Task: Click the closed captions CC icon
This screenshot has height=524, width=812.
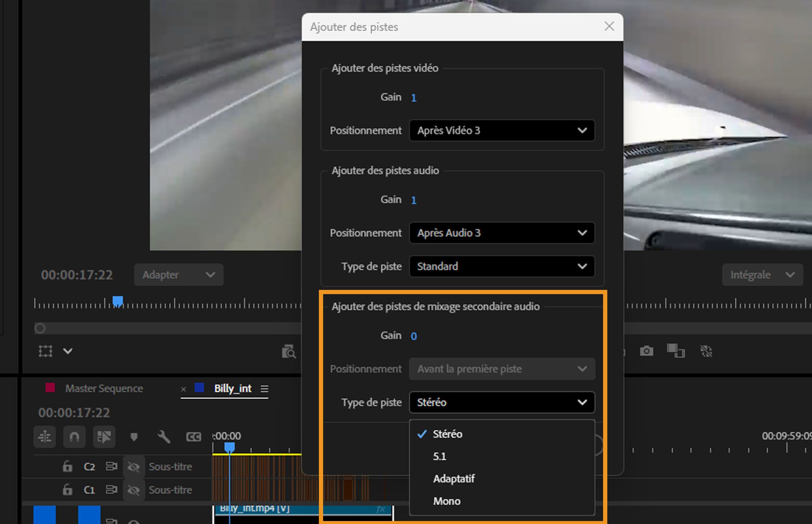Action: (194, 437)
